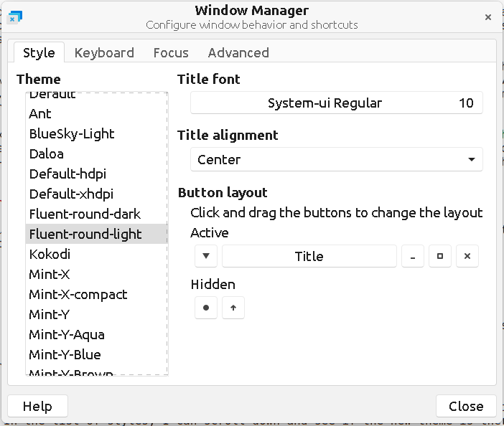
Task: Click the hidden shade arrow button
Action: 233,308
